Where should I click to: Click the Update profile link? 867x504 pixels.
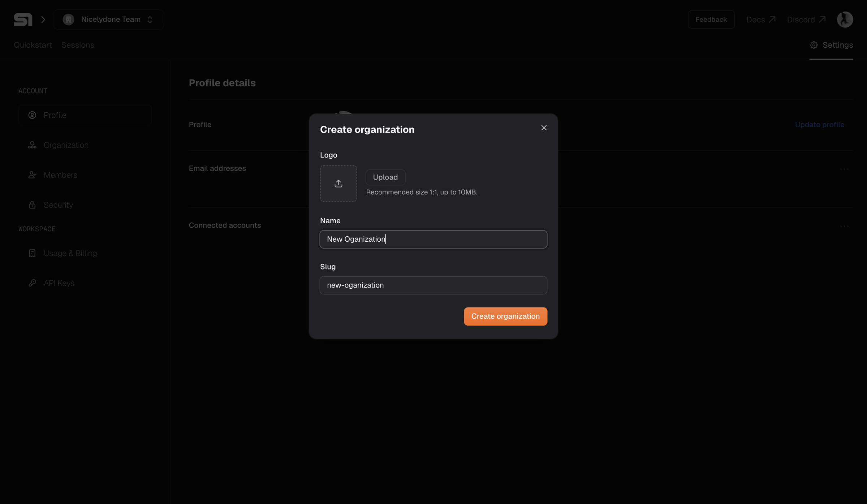click(x=820, y=125)
